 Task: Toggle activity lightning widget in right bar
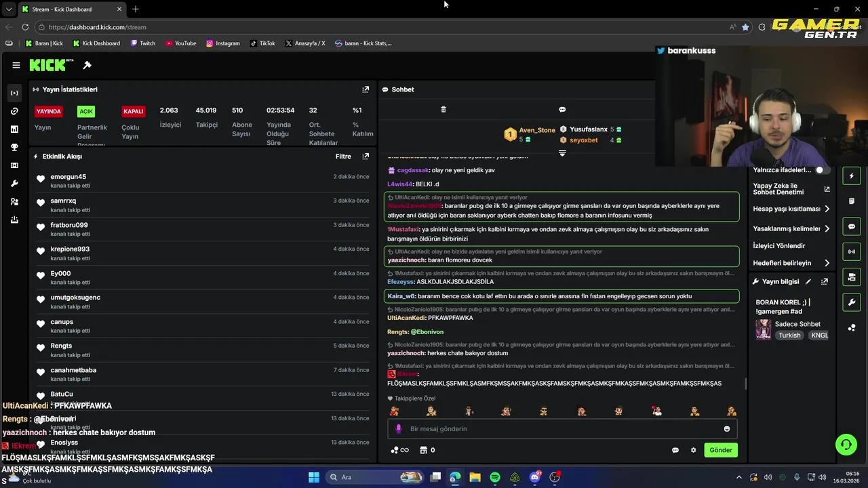pos(852,176)
